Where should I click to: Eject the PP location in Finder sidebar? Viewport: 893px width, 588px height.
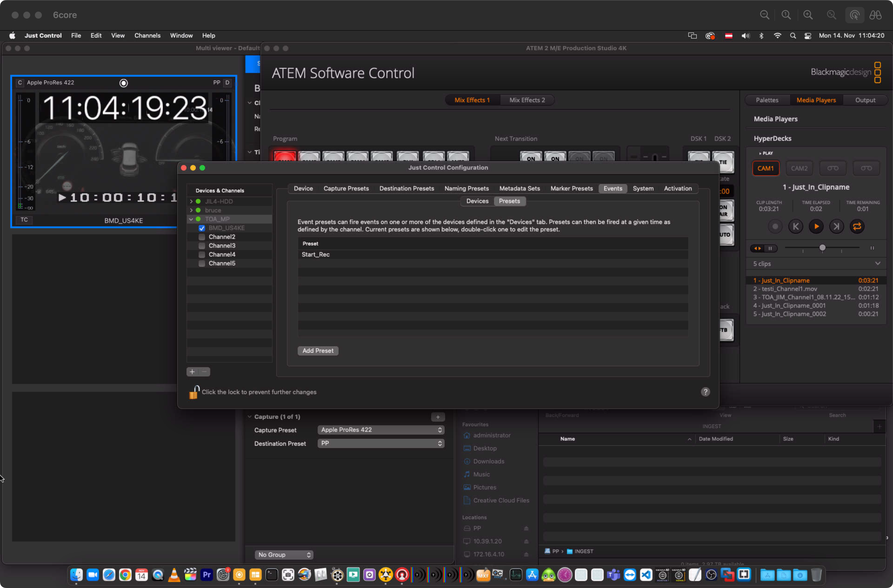click(526, 528)
